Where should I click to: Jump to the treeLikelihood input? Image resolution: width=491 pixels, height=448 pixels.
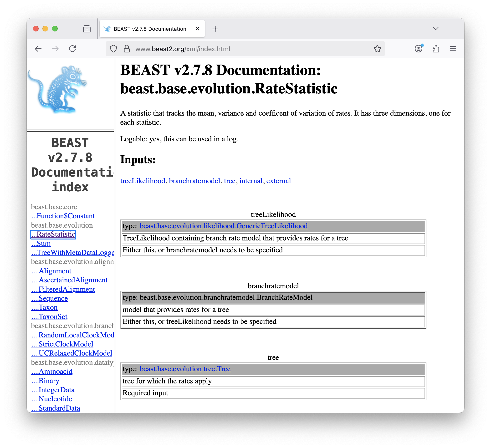[x=143, y=181]
